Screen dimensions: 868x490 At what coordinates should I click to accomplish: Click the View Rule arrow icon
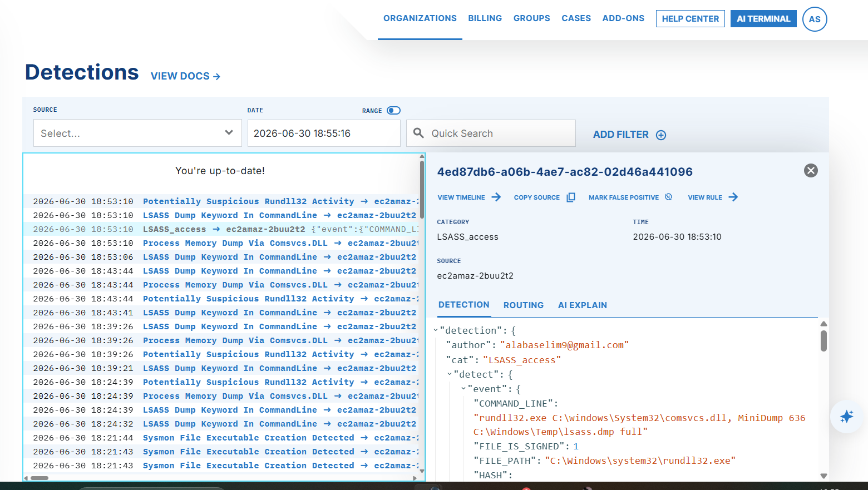(733, 197)
